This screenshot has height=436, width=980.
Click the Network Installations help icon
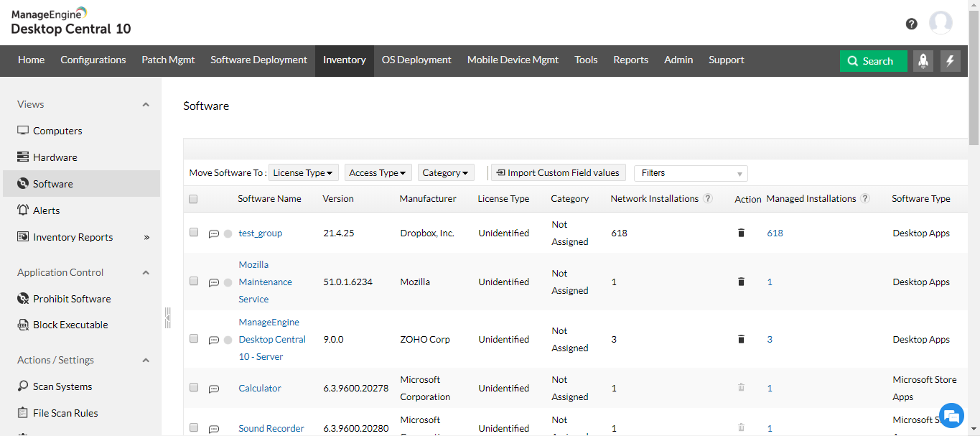coord(708,199)
